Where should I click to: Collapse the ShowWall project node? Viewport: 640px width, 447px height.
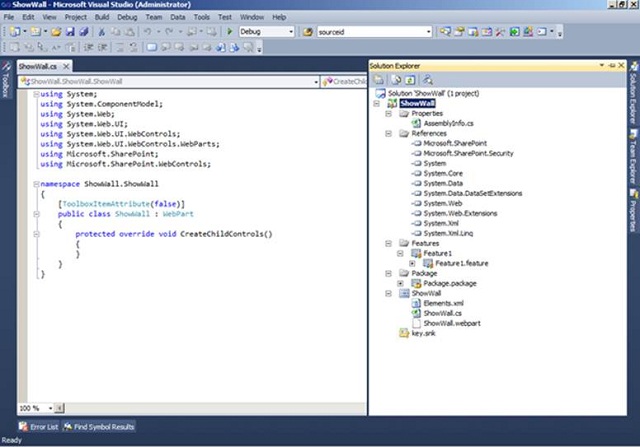[x=377, y=104]
